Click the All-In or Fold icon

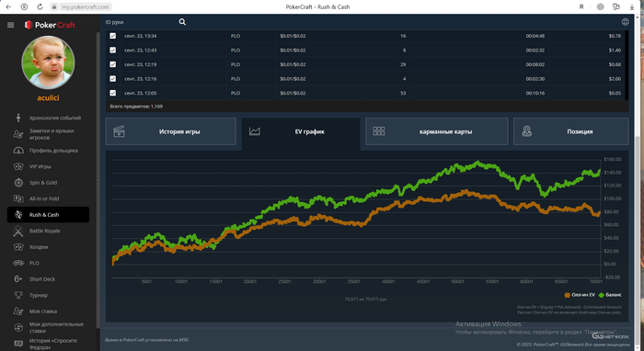pos(18,198)
